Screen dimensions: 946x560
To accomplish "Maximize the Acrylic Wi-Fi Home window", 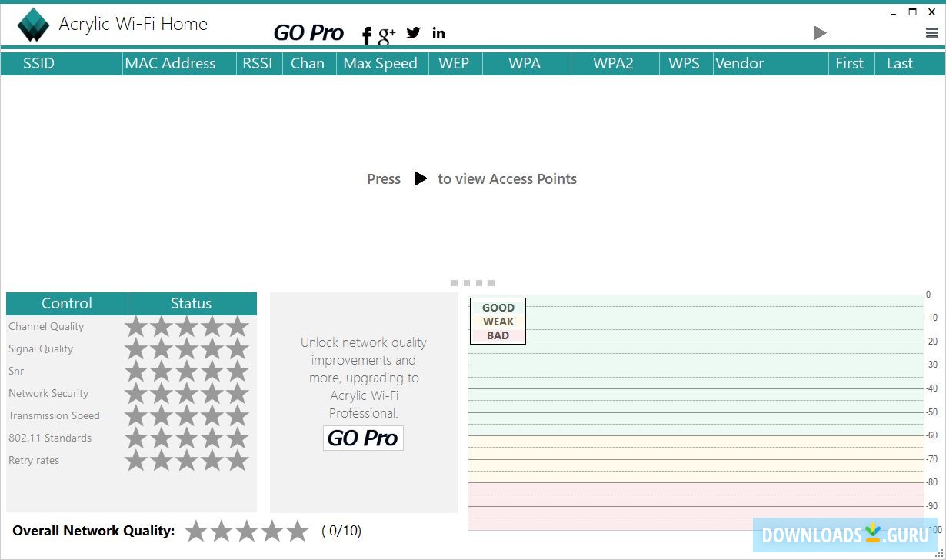I will (913, 12).
